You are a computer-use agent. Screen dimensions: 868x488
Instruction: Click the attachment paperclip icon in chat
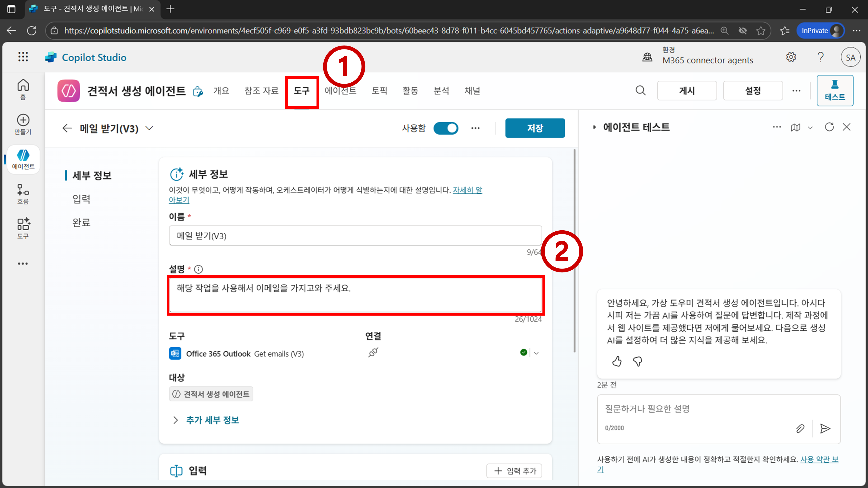click(800, 428)
